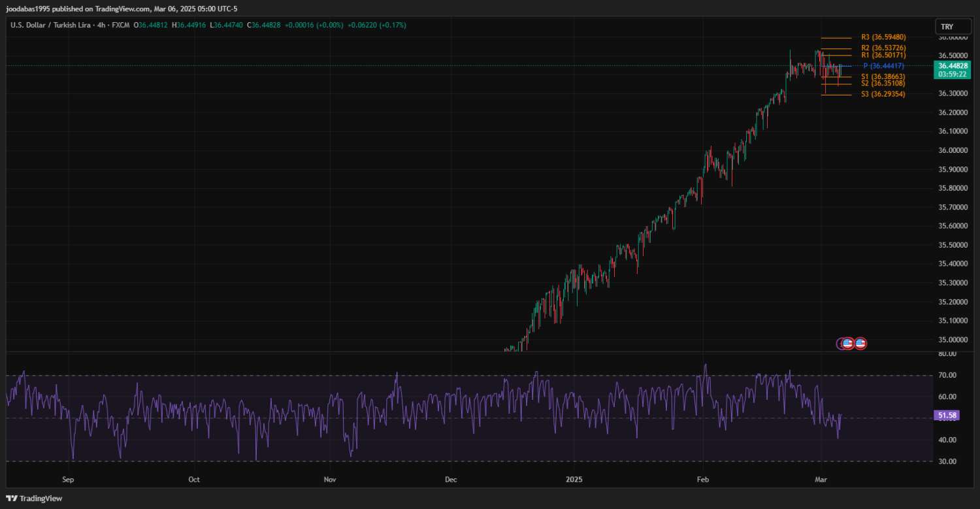Click the 40.00 RSI axis label
The width and height of the screenshot is (980, 509).
pos(947,440)
